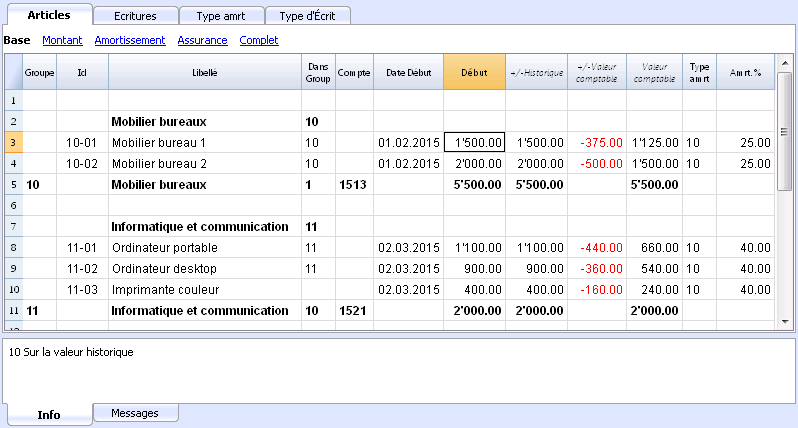This screenshot has width=798, height=428.
Task: Click the cell 'Mobilier bureau 1'
Action: [x=205, y=142]
